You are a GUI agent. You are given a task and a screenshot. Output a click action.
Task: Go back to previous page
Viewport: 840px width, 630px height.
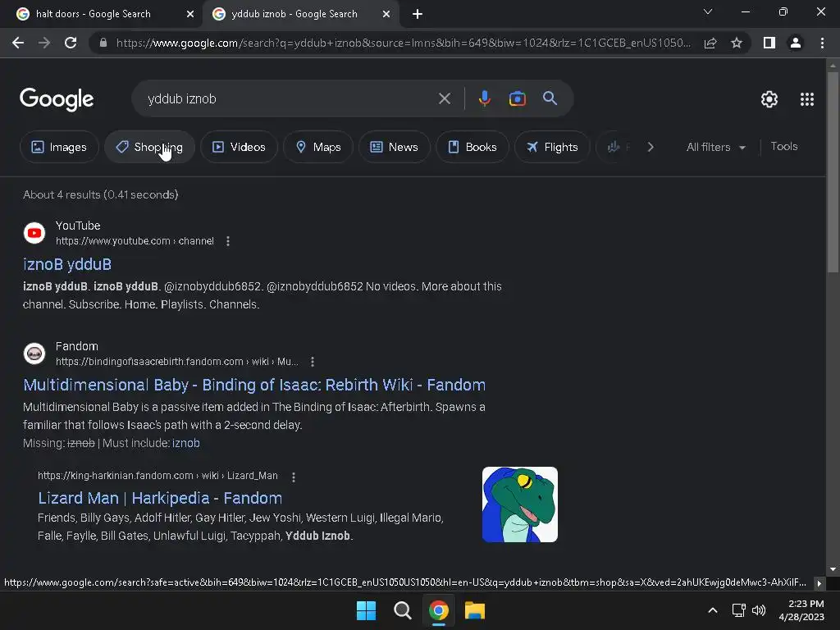(x=18, y=43)
